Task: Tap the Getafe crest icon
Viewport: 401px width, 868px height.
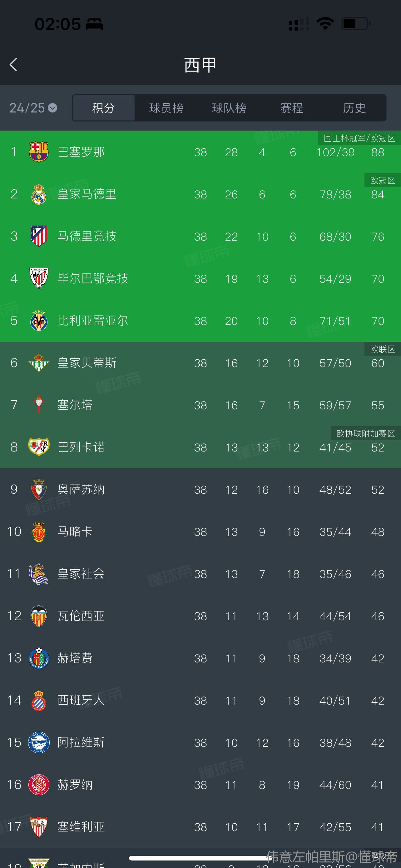Action: click(x=39, y=658)
